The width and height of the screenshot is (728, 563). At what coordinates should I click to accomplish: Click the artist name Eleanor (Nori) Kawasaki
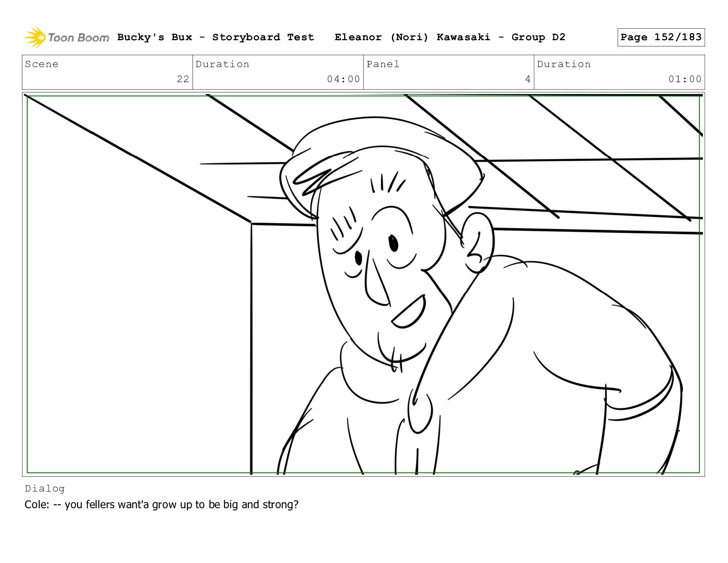[x=412, y=37]
